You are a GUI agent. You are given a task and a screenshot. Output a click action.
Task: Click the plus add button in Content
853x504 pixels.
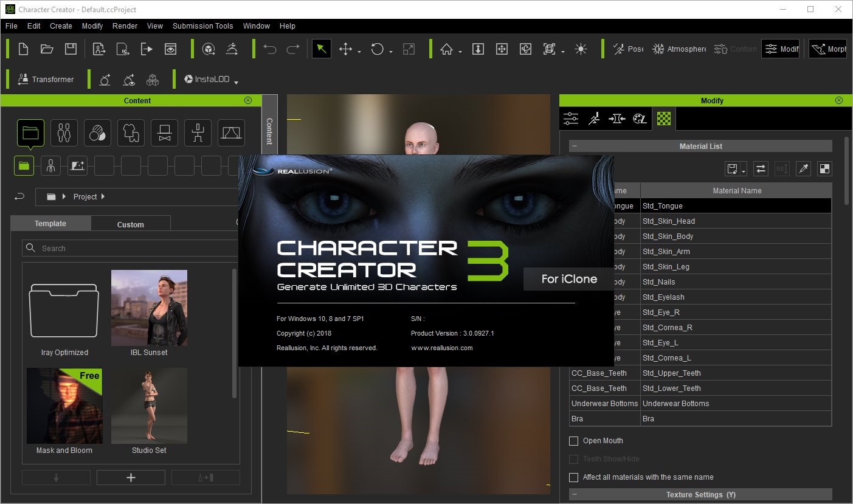(x=131, y=478)
